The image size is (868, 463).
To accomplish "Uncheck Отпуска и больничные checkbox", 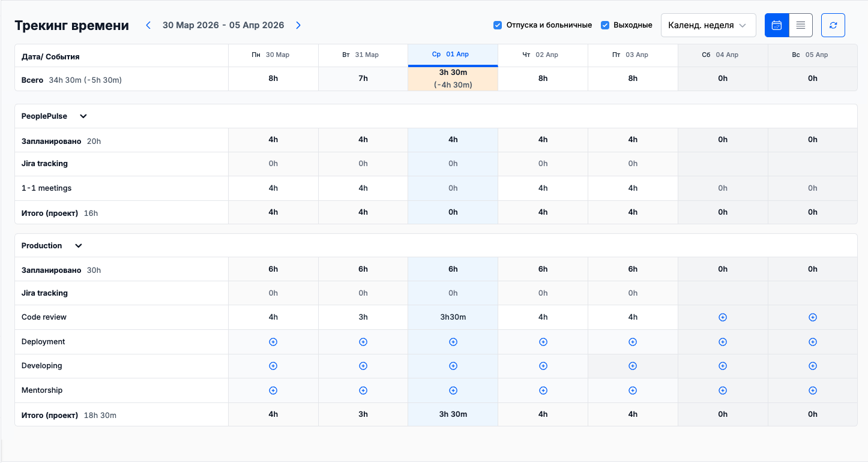I will pyautogui.click(x=497, y=25).
